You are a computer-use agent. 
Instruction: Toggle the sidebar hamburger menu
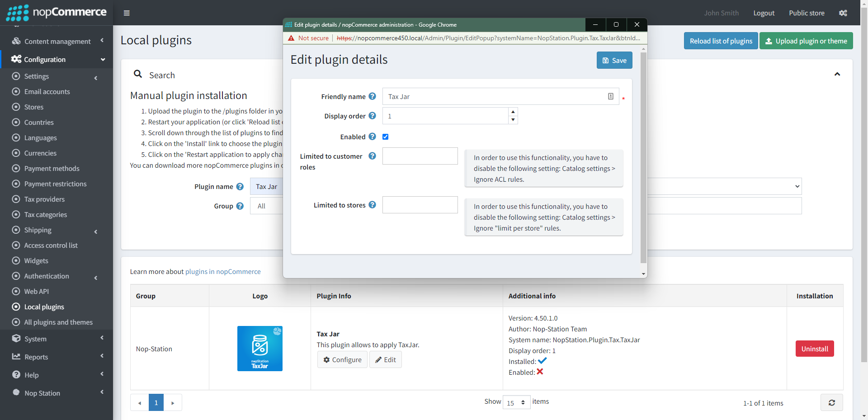pyautogui.click(x=127, y=13)
